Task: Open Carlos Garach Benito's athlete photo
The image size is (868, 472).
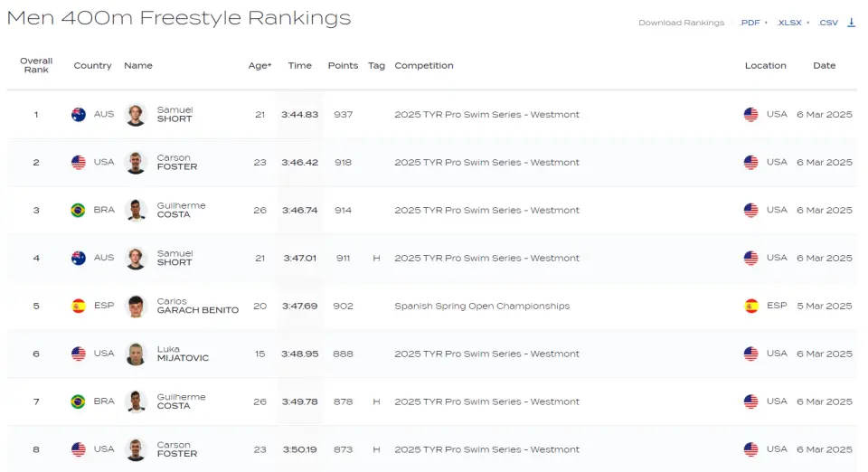Action: tap(136, 306)
